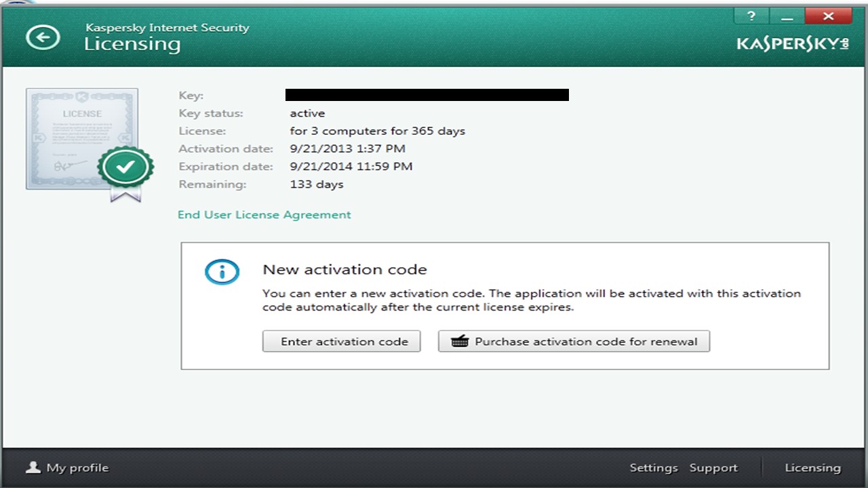Click the green checkmark badge
This screenshot has height=488, width=868.
click(x=125, y=166)
